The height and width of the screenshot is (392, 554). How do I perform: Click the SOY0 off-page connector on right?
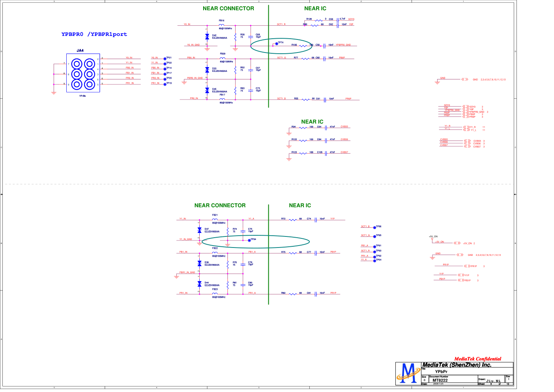click(466, 107)
